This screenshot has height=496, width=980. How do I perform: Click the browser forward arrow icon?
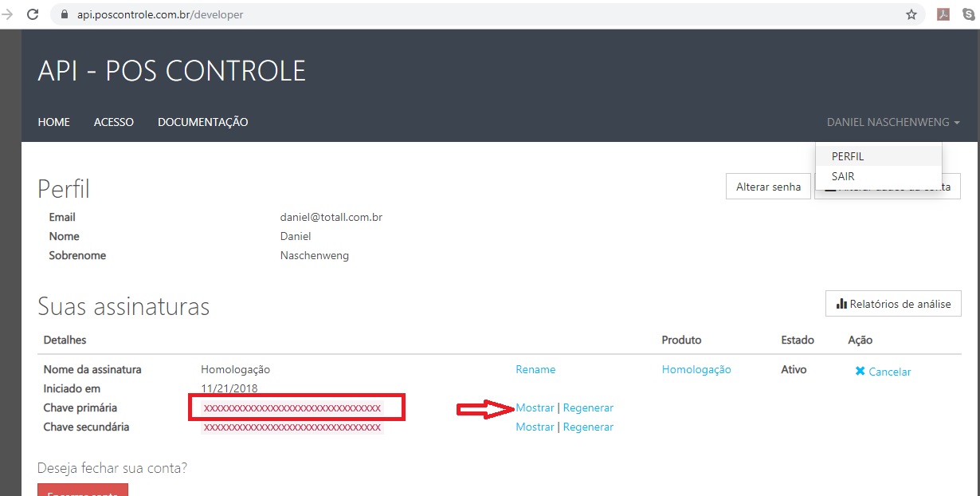pyautogui.click(x=8, y=14)
